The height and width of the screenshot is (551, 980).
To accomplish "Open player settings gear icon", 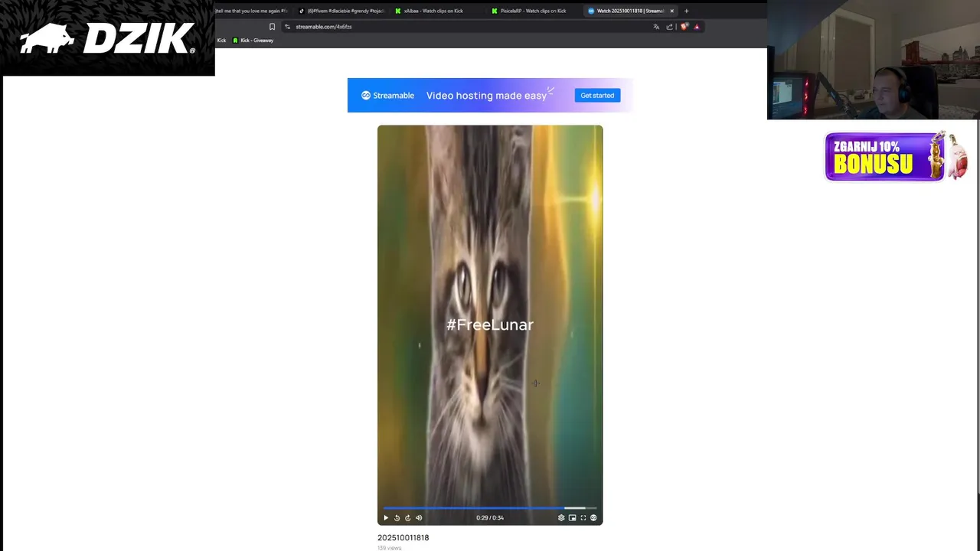I will 561,518.
